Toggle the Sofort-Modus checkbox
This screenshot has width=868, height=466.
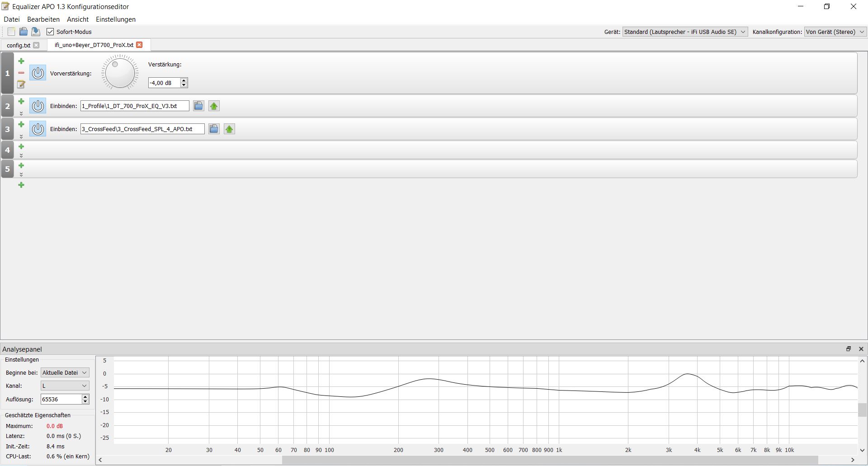[x=50, y=32]
